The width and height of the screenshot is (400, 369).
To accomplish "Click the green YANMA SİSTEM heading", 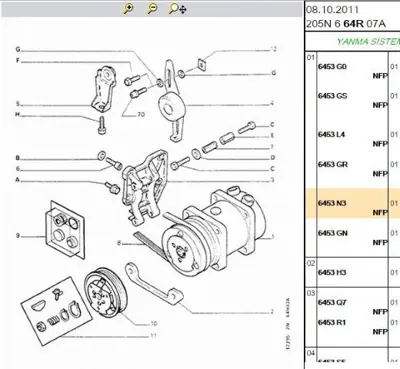I will (368, 42).
